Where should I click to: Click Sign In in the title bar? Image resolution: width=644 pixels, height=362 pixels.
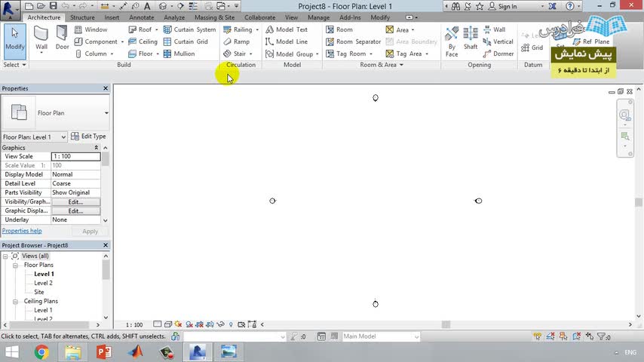[503, 6]
